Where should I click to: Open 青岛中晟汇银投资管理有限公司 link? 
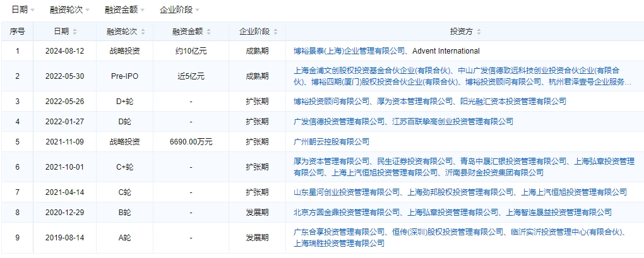pos(513,161)
